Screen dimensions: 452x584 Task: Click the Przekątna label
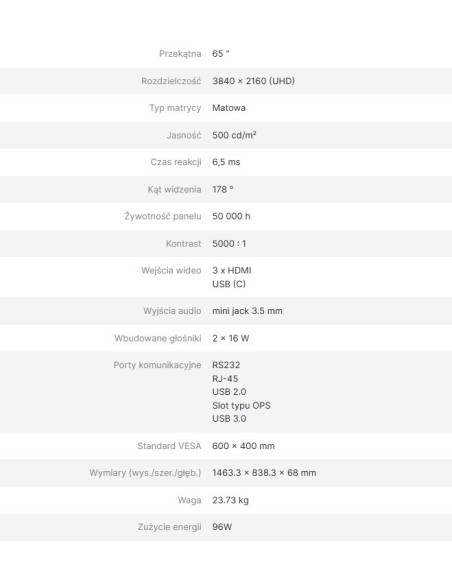click(x=180, y=54)
